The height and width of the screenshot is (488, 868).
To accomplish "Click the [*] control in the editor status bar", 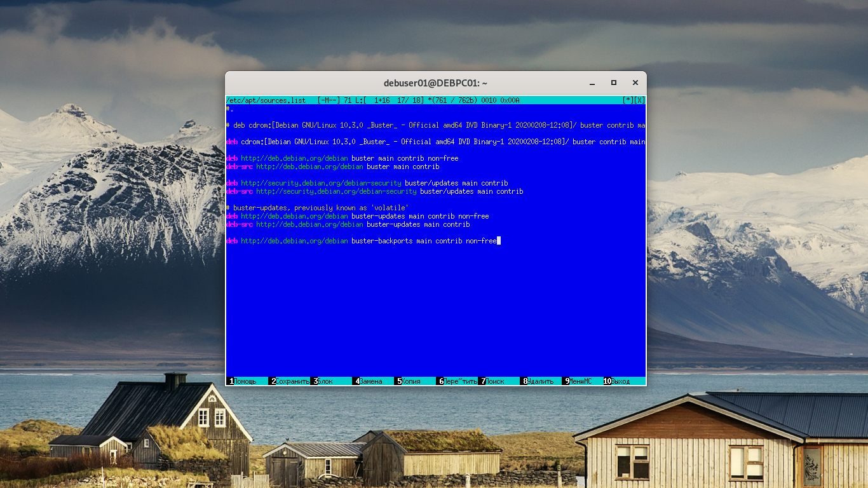I will [x=628, y=100].
